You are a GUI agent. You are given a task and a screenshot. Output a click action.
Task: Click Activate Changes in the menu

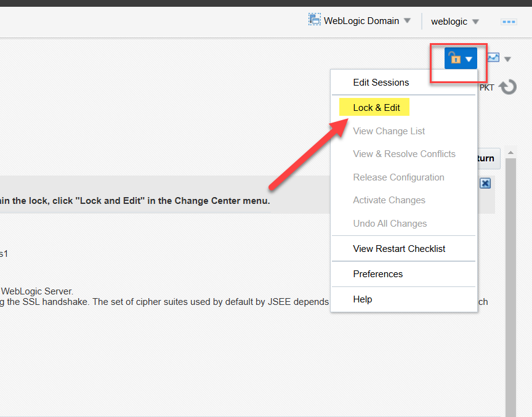point(389,200)
